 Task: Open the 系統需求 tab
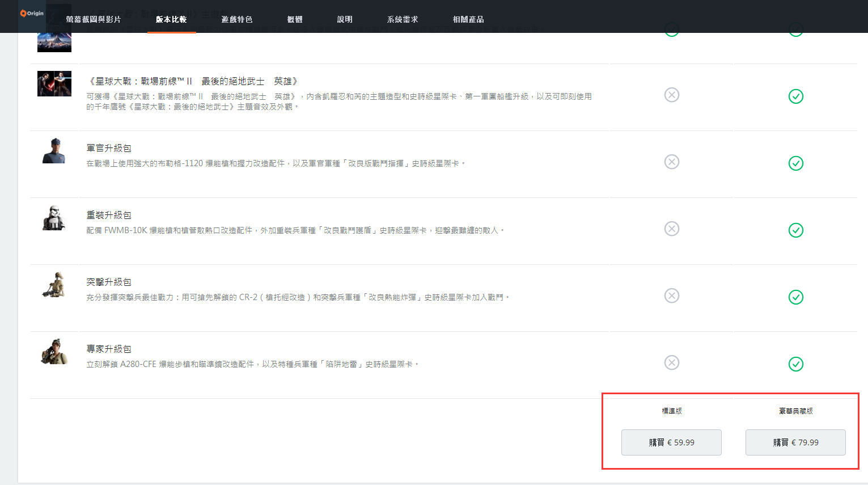(x=403, y=19)
